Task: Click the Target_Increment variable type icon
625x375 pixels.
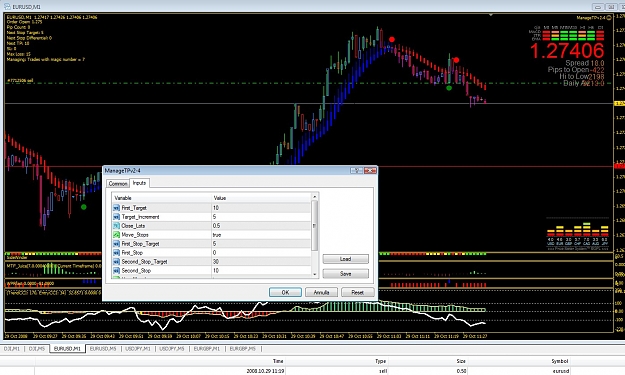Action: coord(116,217)
